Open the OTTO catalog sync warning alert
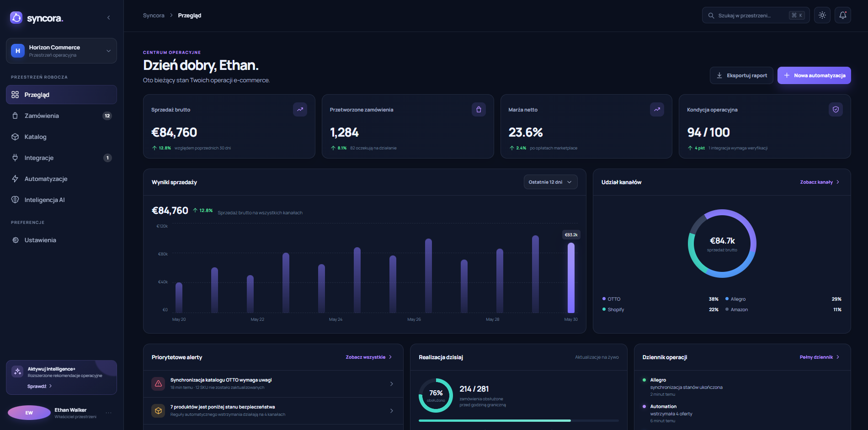 (x=273, y=384)
